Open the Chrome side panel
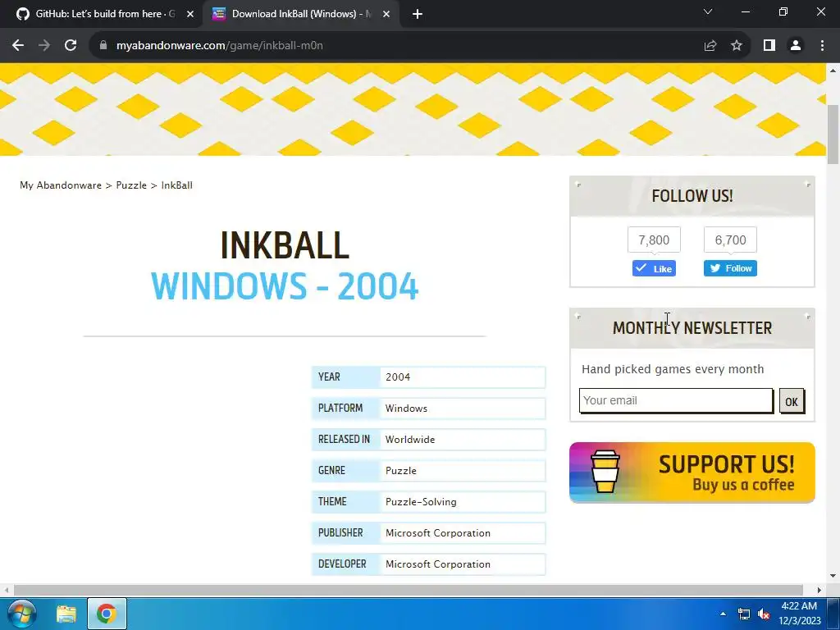This screenshot has height=630, width=840. point(769,46)
